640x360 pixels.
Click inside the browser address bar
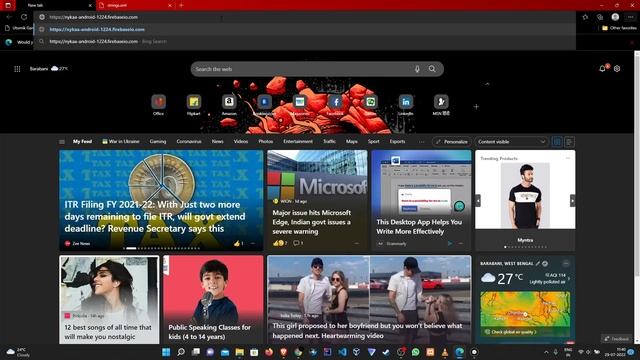click(x=304, y=17)
